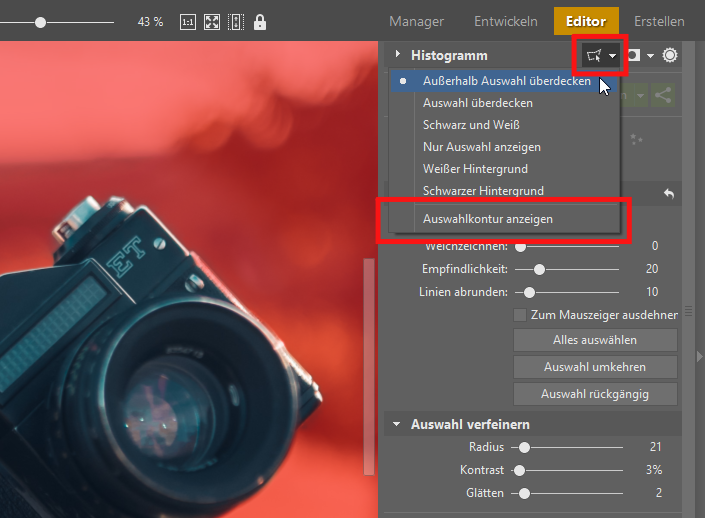Click the 1:1 zoom icon
Image resolution: width=705 pixels, height=518 pixels.
pos(188,21)
